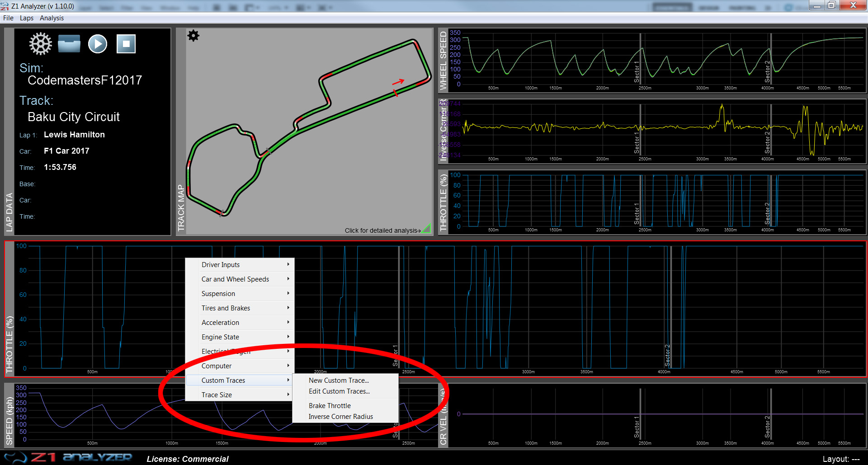Open lap file with the folder icon

pyautogui.click(x=69, y=44)
